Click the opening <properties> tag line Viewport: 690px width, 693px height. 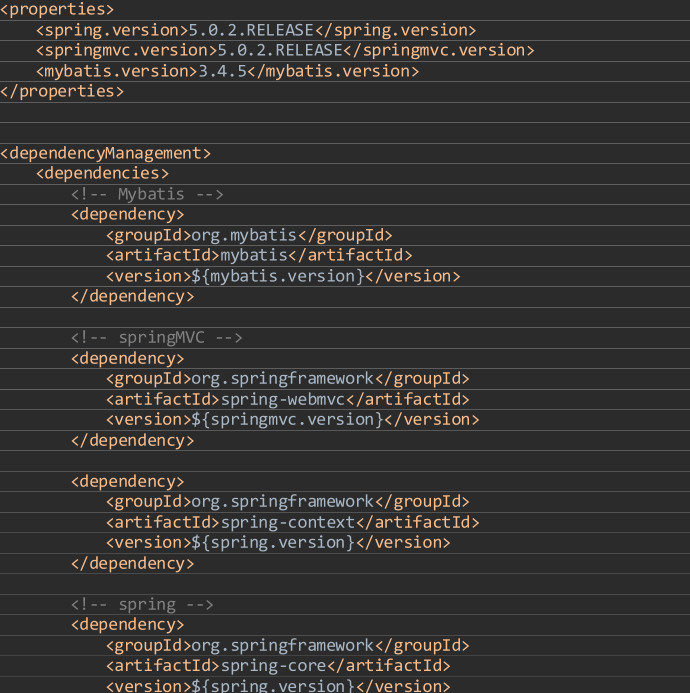(57, 9)
